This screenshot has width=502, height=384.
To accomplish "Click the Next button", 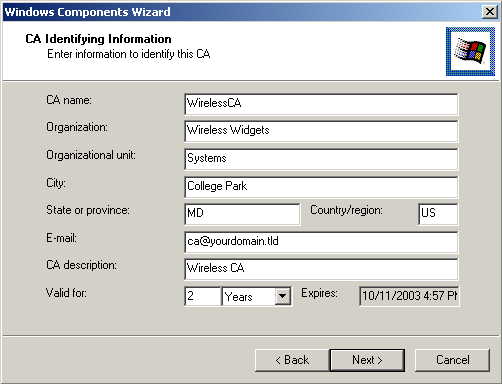I will pos(367,360).
